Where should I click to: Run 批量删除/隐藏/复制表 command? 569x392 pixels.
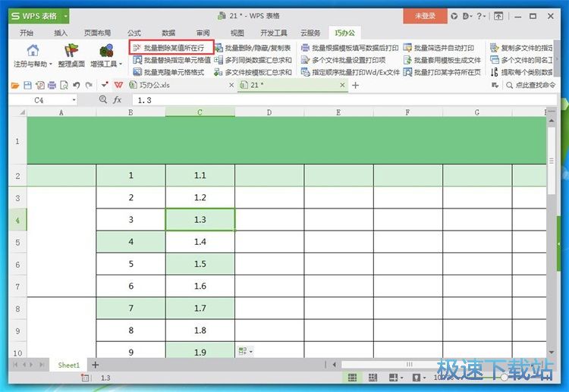(253, 48)
